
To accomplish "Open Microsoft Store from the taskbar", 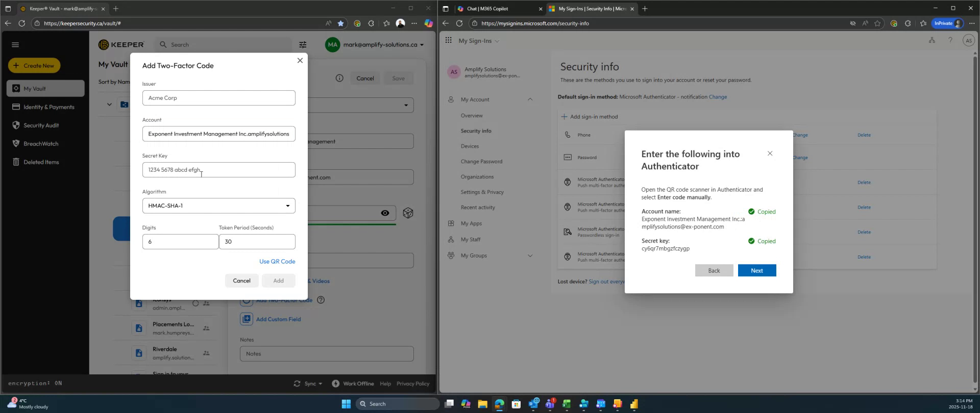I will [516, 404].
